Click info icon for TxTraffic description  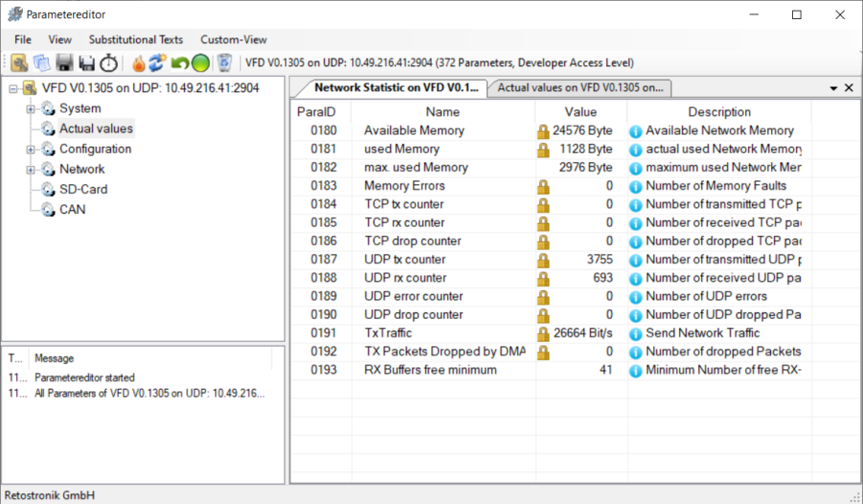tap(635, 333)
